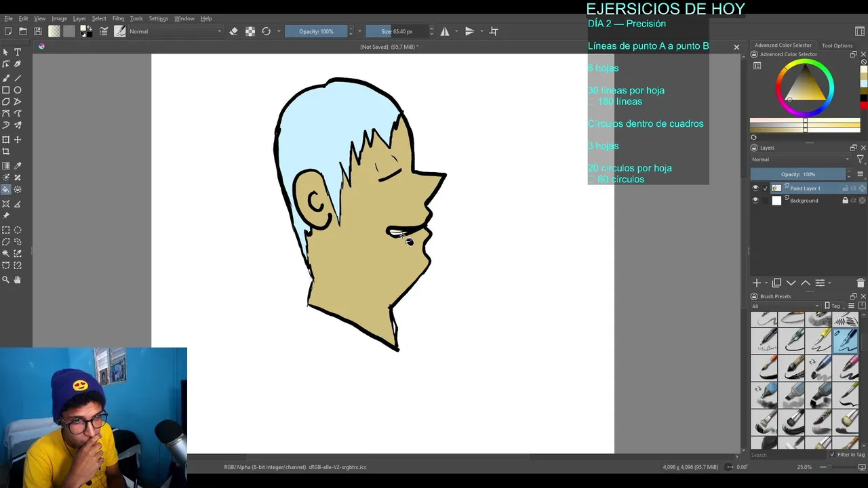The height and width of the screenshot is (488, 868).
Task: Open layer properties options dropdown
Action: tap(829, 283)
